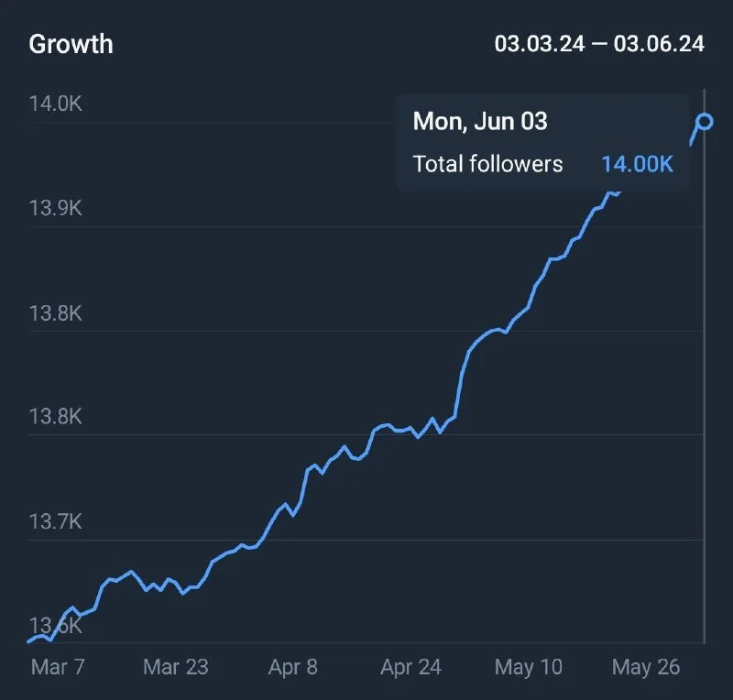Click the Mar 7 axis label
Viewport: 733px width, 700px height.
[x=58, y=666]
